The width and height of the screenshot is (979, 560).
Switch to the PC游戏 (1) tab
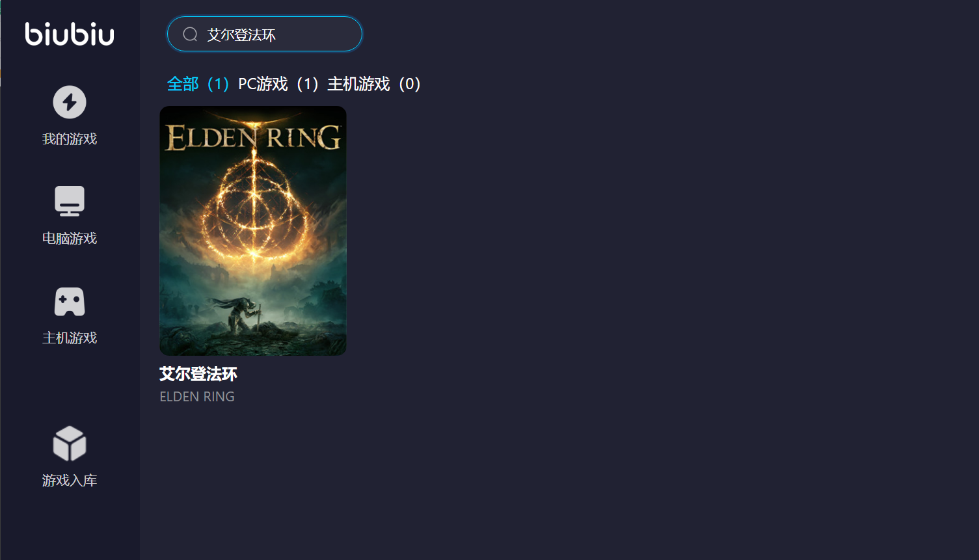278,84
